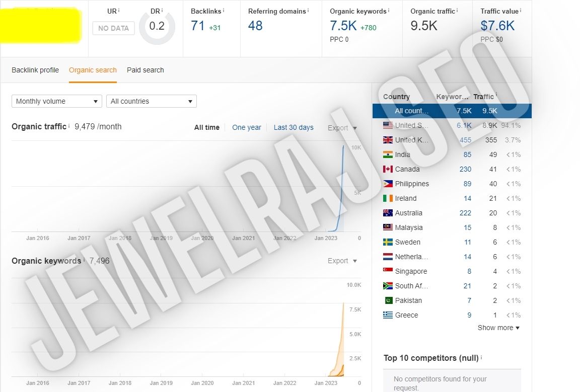Click the Ireland flag icon

point(388,198)
